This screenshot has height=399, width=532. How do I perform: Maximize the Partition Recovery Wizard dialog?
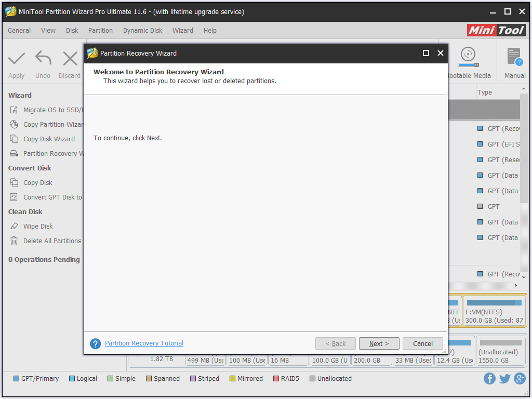[x=426, y=53]
